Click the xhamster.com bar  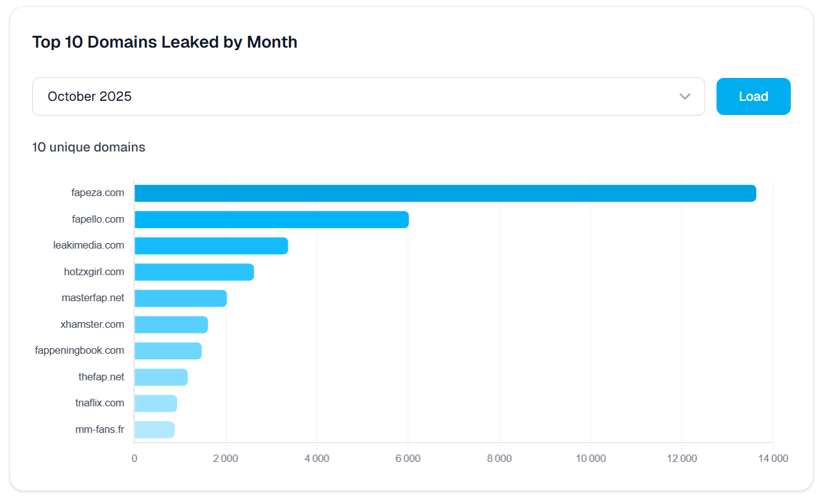tap(170, 324)
